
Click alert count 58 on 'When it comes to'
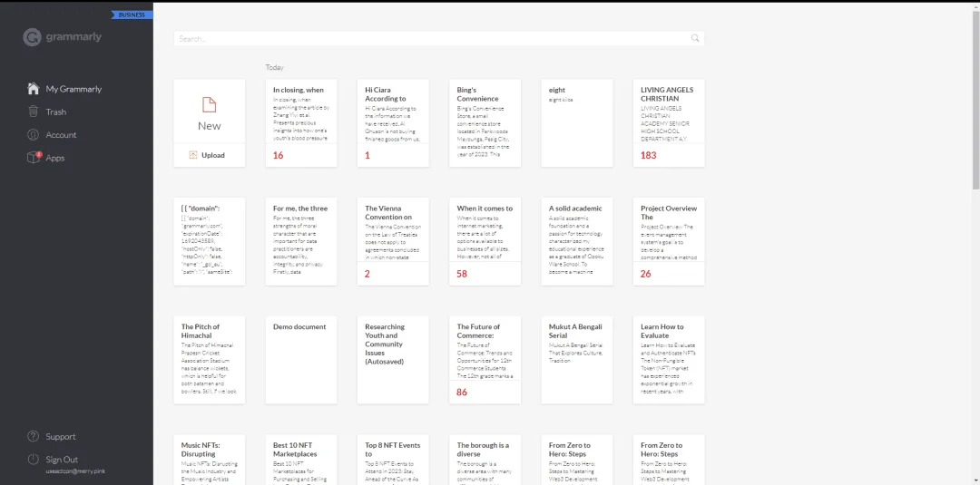462,274
